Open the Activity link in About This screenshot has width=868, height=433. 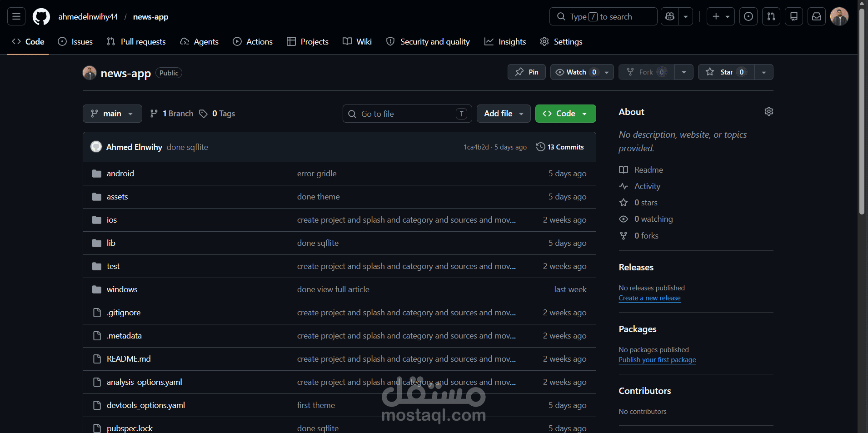[639, 186]
